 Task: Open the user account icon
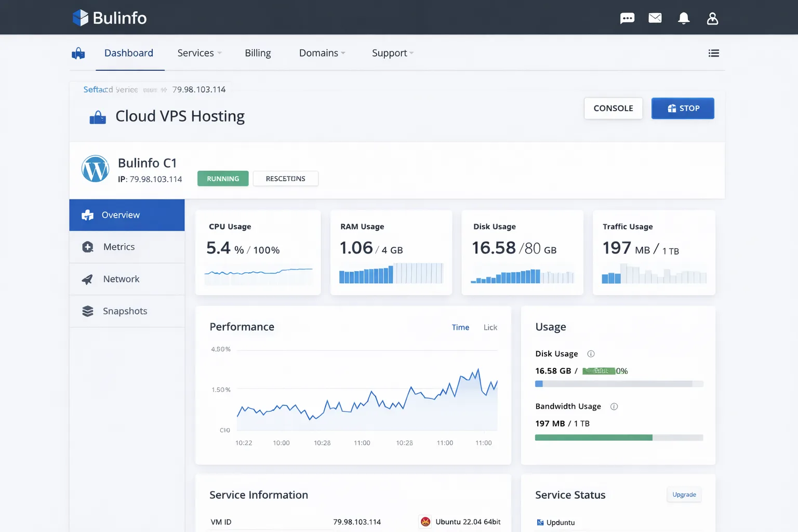[x=712, y=19]
